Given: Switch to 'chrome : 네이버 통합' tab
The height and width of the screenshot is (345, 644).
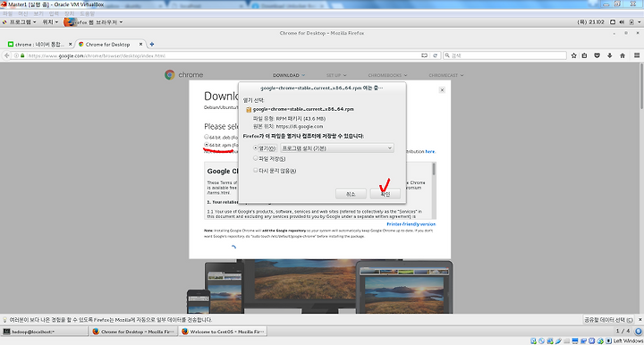Looking at the screenshot, I should 39,45.
